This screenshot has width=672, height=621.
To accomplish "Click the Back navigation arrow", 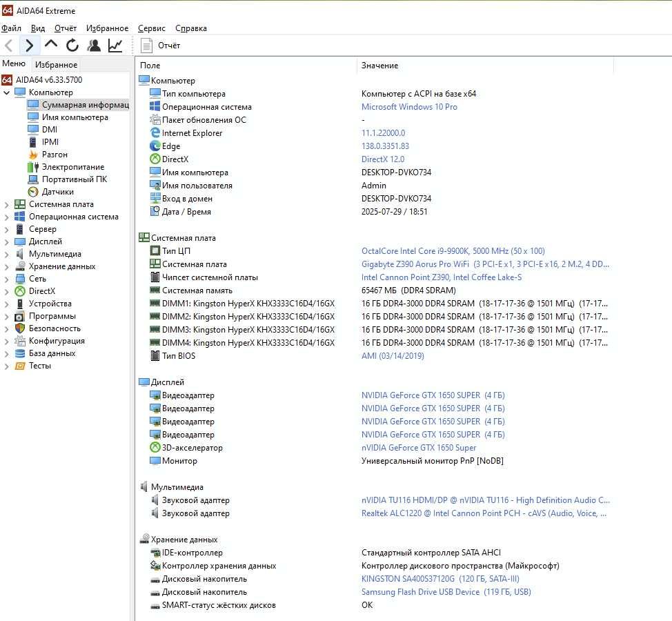I will 9,45.
